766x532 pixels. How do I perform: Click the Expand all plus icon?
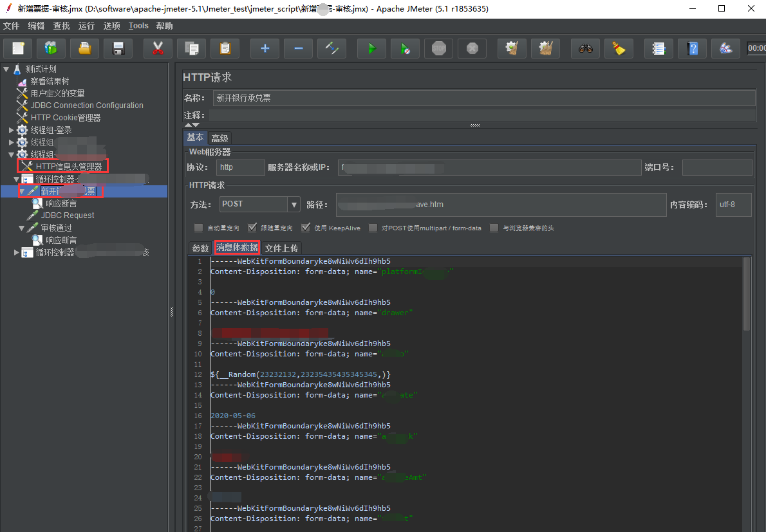(265, 48)
